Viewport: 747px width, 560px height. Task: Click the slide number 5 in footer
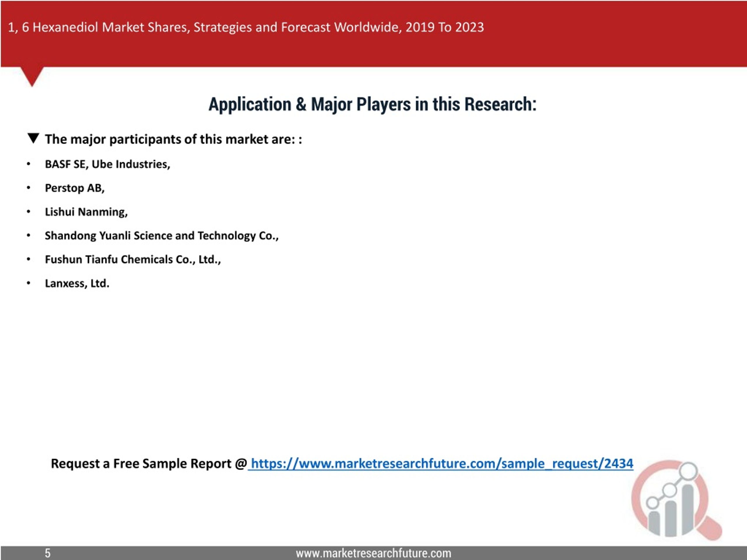click(48, 553)
